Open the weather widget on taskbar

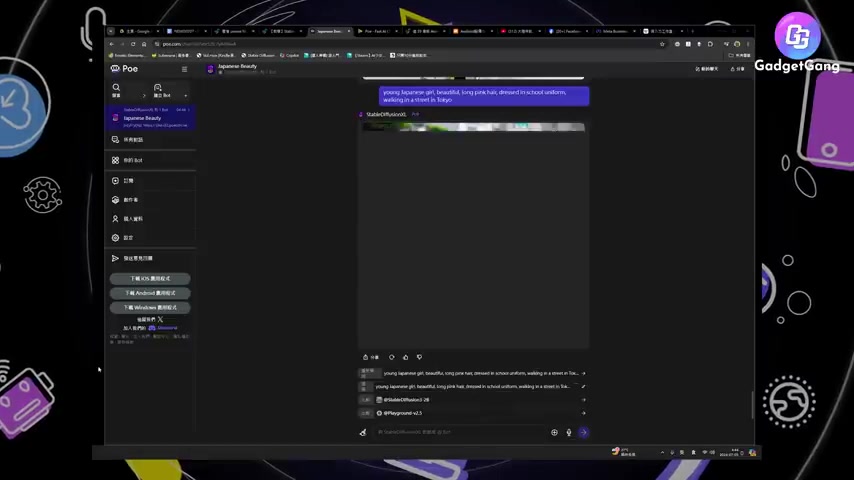623,452
